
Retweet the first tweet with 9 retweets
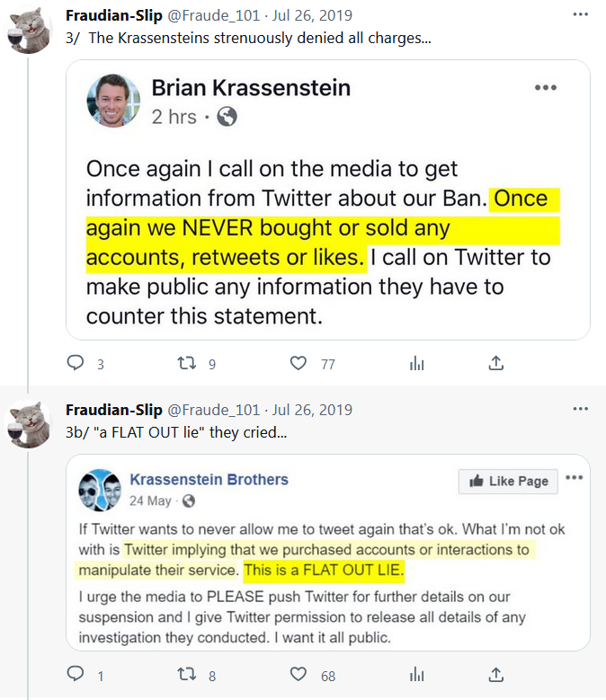click(x=187, y=363)
